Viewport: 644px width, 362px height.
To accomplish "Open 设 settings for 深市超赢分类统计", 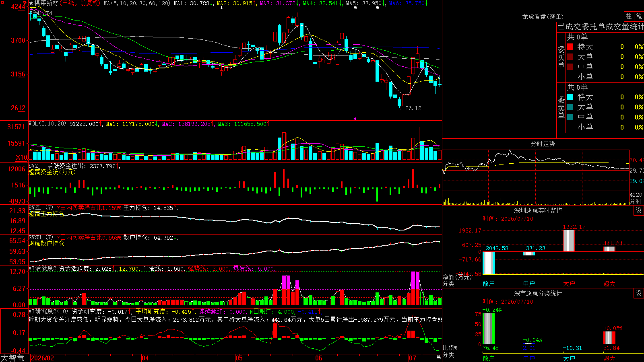I will click(639, 293).
